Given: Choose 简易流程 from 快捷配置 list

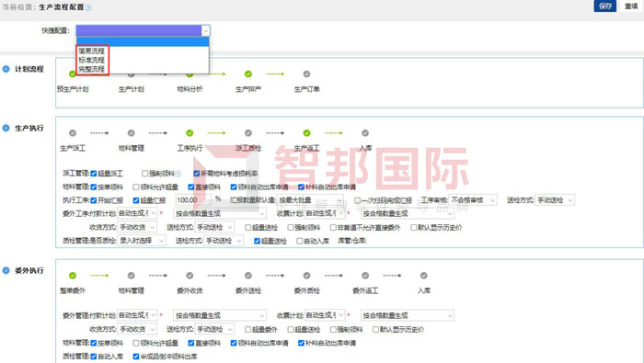Looking at the screenshot, I should 92,51.
